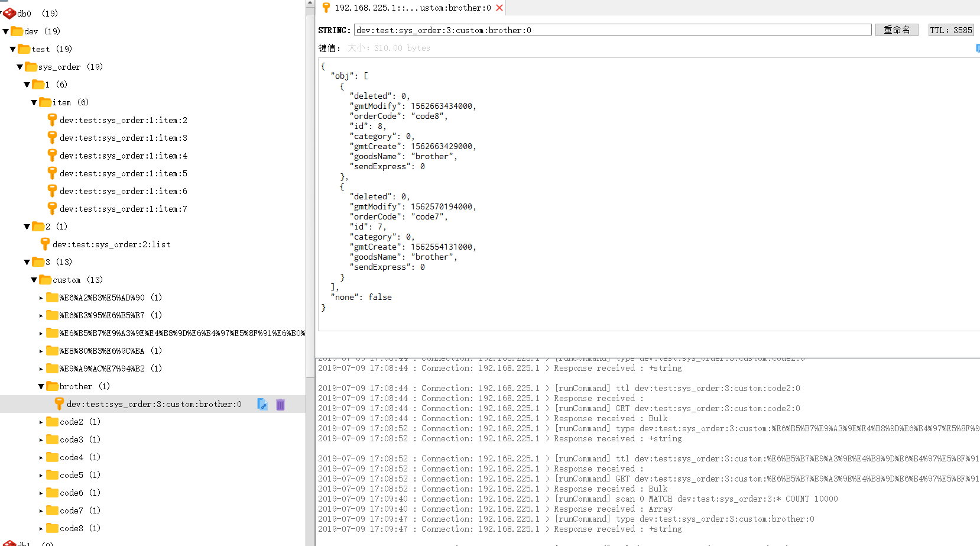Collapse the 2 (1) folder node
The height and width of the screenshot is (546, 980).
[27, 227]
